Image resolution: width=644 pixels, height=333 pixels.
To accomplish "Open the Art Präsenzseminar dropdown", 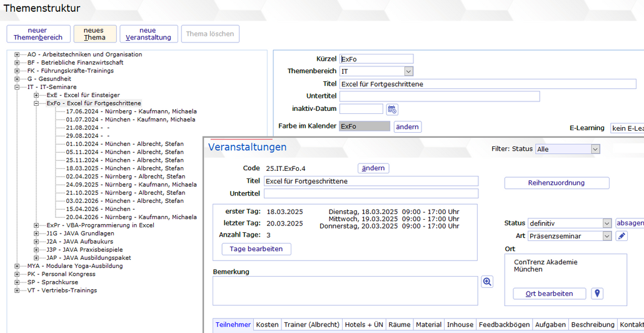I will coord(606,236).
